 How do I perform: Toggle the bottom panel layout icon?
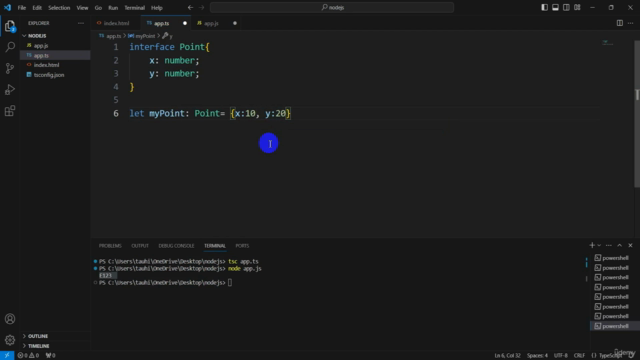[556, 7]
